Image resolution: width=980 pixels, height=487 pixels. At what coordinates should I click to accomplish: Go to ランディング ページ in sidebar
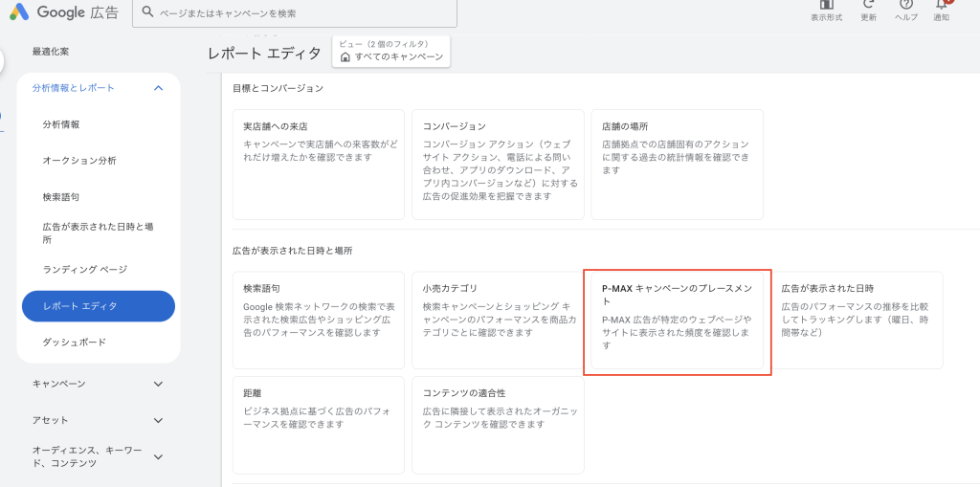pos(85,270)
